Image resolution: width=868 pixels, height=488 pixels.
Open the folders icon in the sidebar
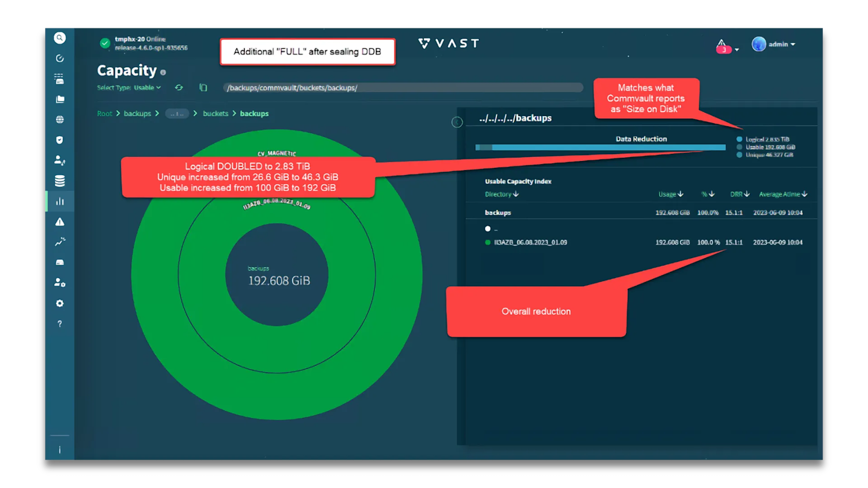pyautogui.click(x=60, y=99)
